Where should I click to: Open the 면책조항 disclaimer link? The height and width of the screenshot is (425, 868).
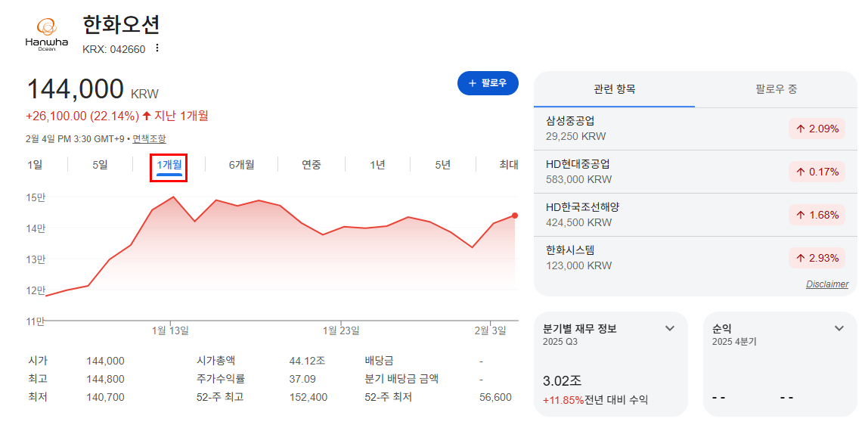click(x=149, y=139)
